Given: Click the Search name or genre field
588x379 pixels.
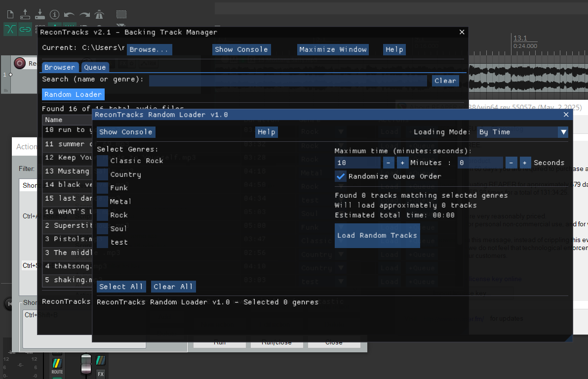Looking at the screenshot, I should point(288,81).
